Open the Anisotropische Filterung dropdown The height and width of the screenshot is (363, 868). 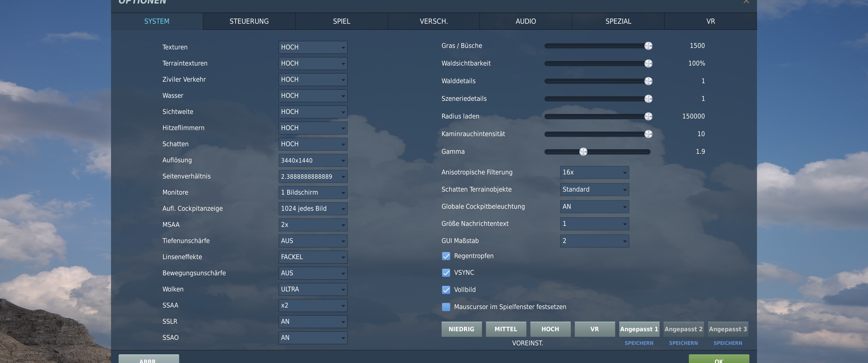[x=594, y=172]
